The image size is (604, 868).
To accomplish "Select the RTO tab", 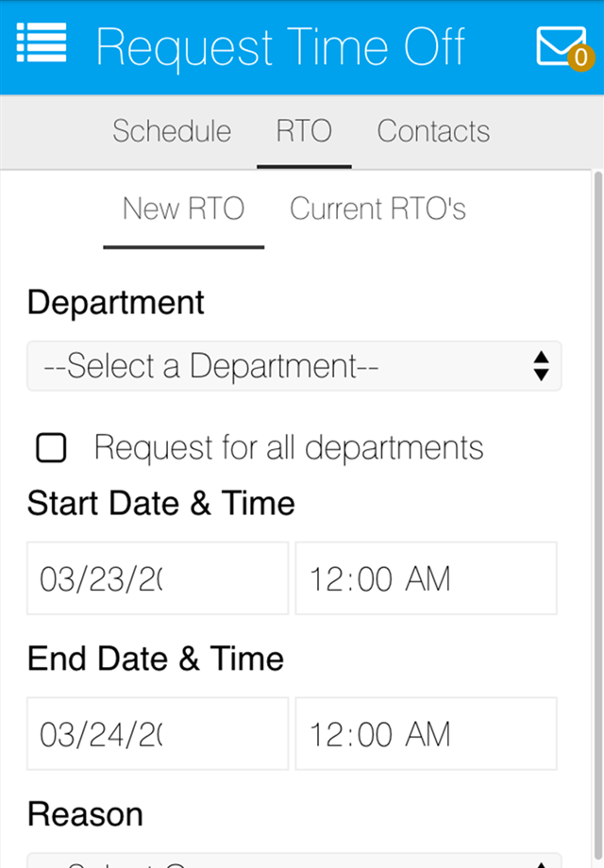I will (x=304, y=131).
